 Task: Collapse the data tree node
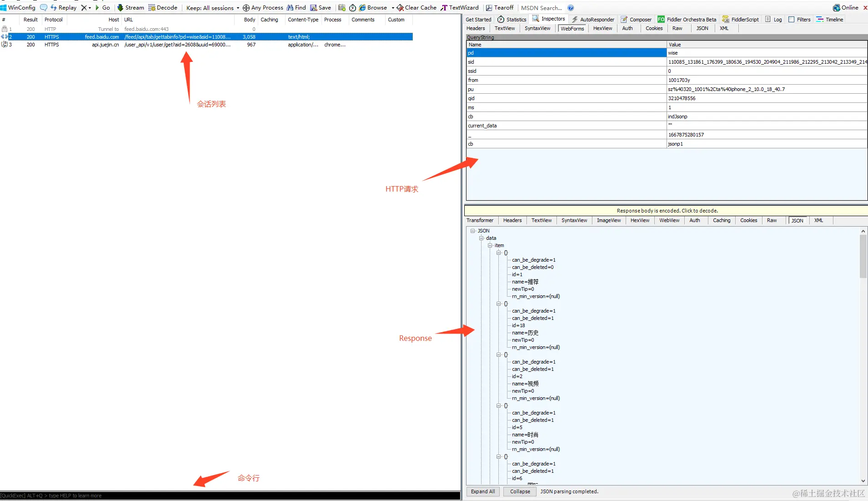(481, 238)
